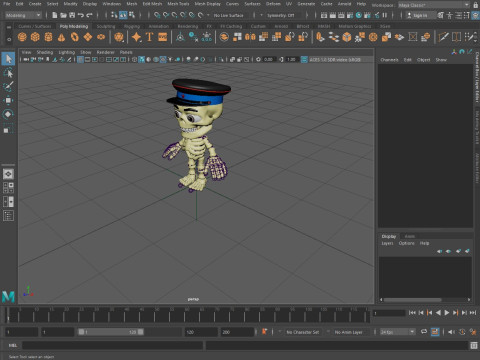Viewport: 480px width, 360px height.
Task: Open the viewport Shading menu
Action: [x=45, y=52]
